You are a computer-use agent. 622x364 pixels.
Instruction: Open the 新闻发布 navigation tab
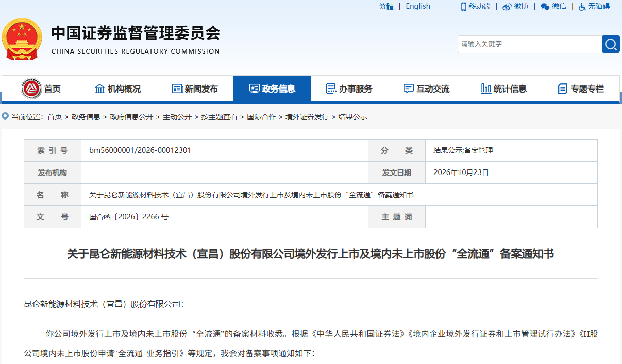click(195, 89)
